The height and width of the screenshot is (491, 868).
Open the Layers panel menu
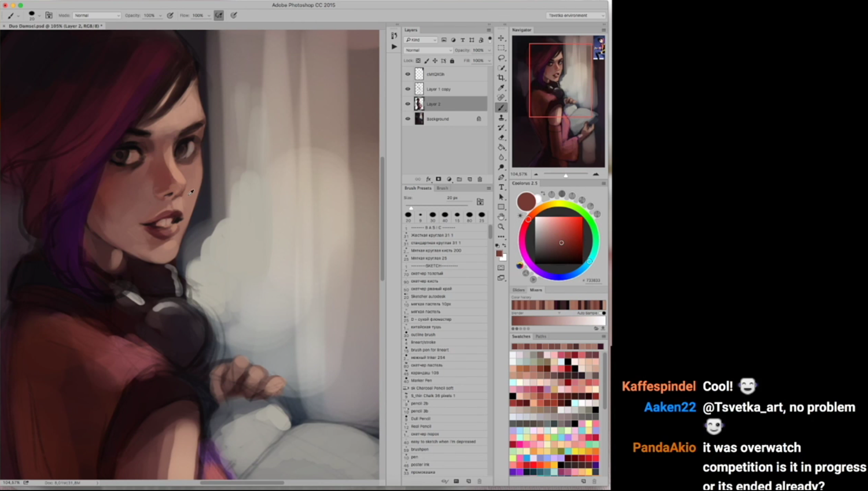pyautogui.click(x=489, y=30)
